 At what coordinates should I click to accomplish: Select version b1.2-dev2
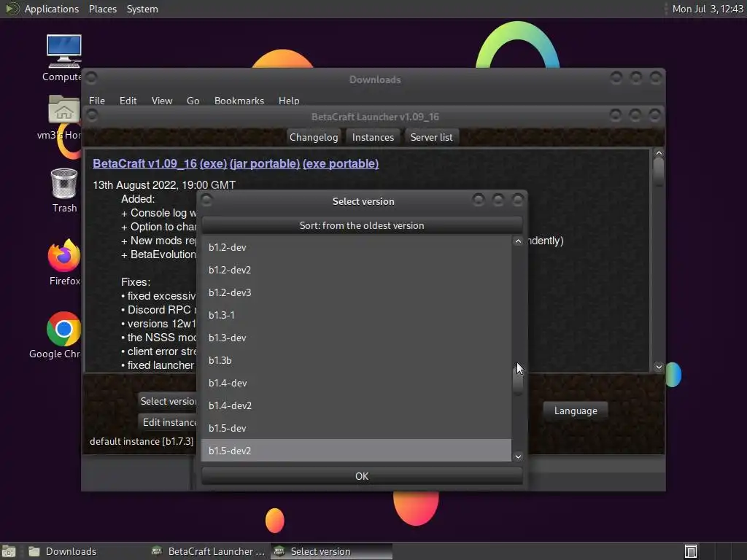356,270
